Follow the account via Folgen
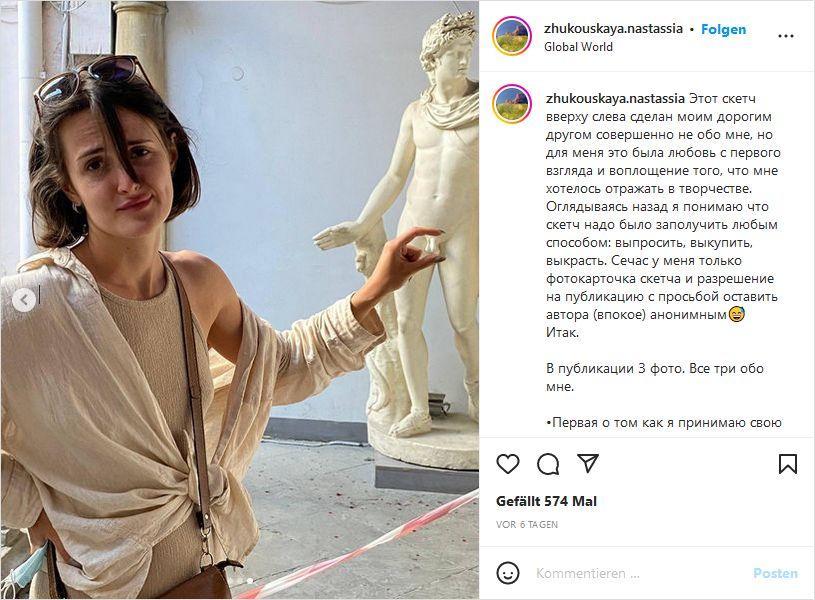The width and height of the screenshot is (815, 600). [x=723, y=29]
